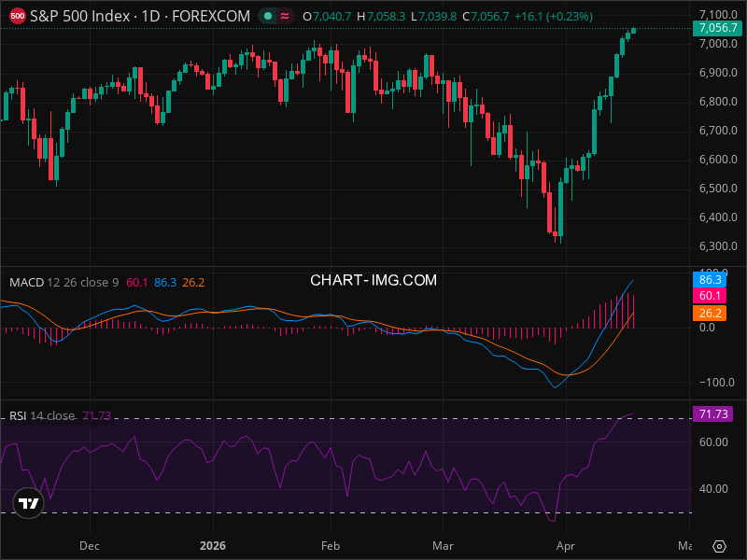Click the MACD axis −100.0 label
This screenshot has height=560, width=747.
click(716, 383)
